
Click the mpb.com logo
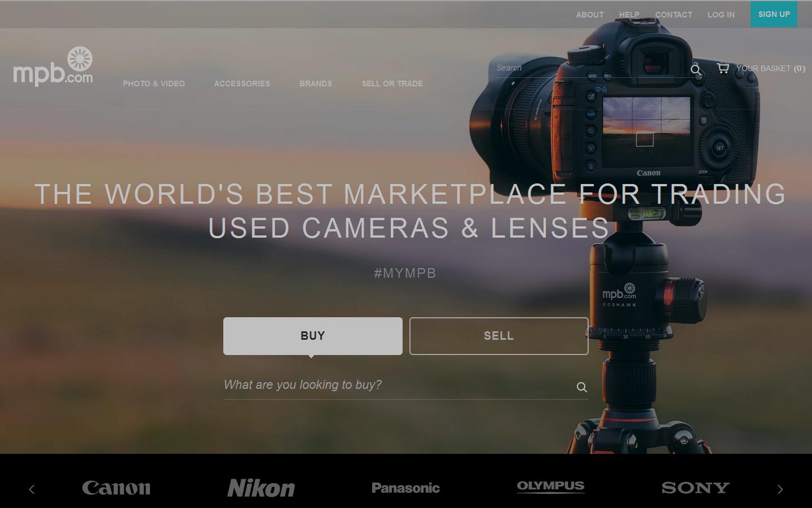53,67
